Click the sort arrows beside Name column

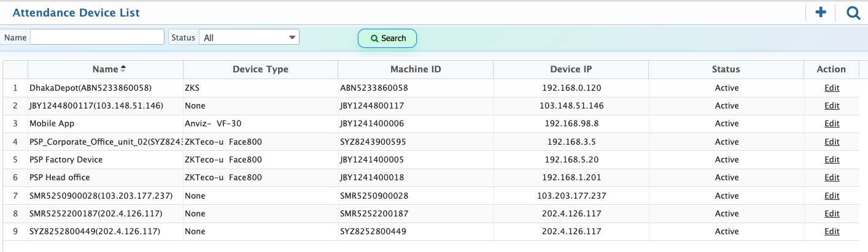pyautogui.click(x=123, y=69)
